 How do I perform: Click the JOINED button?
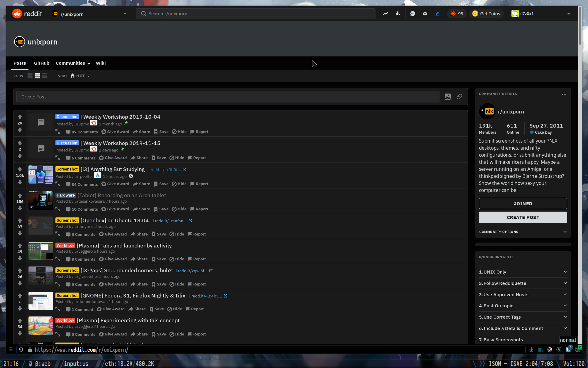(523, 204)
